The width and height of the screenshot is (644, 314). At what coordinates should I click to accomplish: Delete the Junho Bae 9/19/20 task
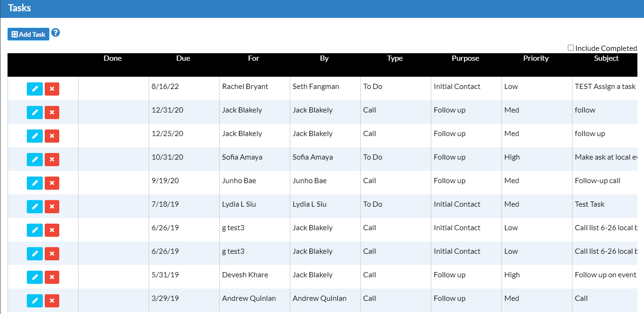click(x=52, y=183)
